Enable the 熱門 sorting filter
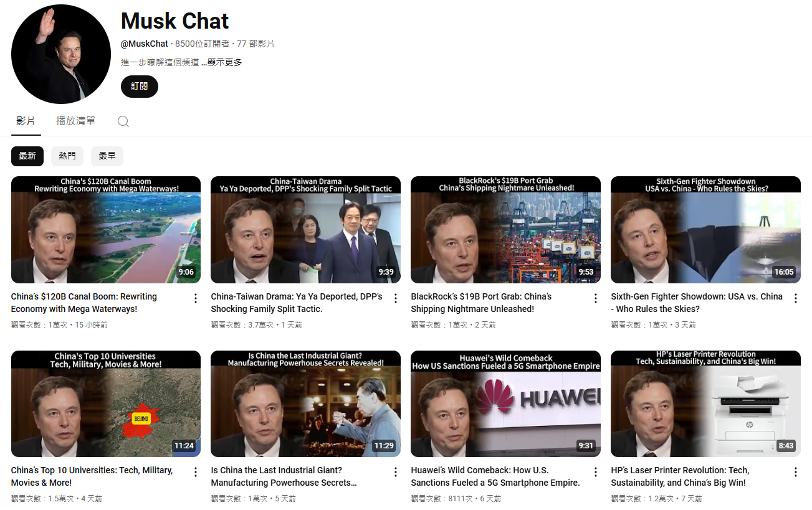Viewport: 812px width, 510px height. click(67, 156)
